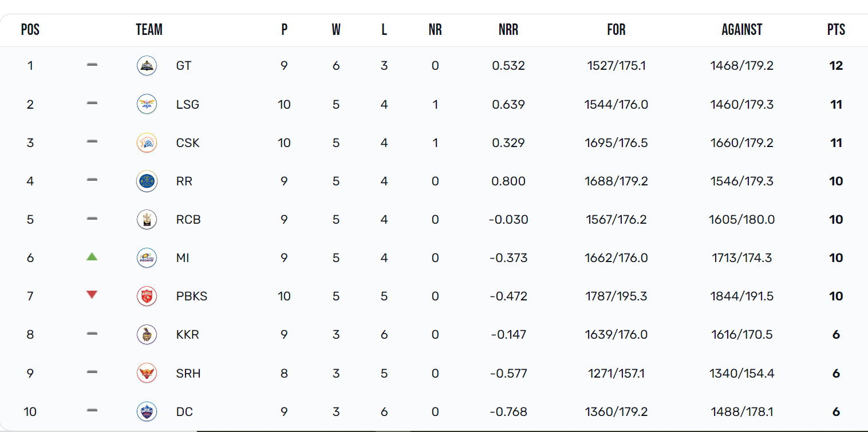The width and height of the screenshot is (868, 432).
Task: Click the RR team logo
Action: (147, 181)
